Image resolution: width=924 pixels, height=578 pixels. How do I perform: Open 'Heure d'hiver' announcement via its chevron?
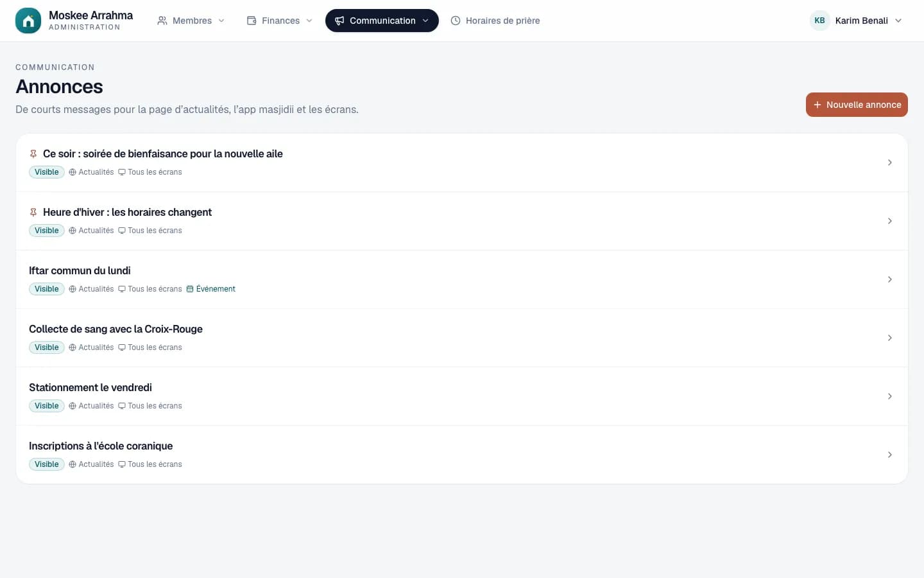(890, 221)
